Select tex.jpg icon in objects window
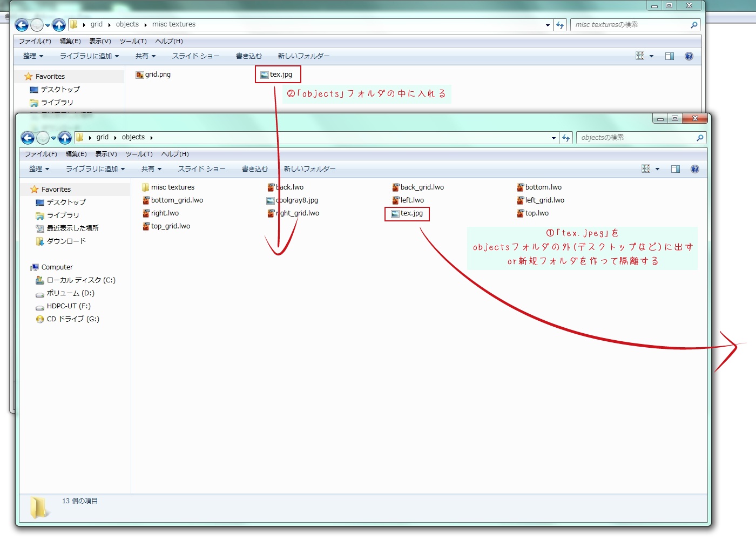The image size is (756, 540). [x=395, y=214]
